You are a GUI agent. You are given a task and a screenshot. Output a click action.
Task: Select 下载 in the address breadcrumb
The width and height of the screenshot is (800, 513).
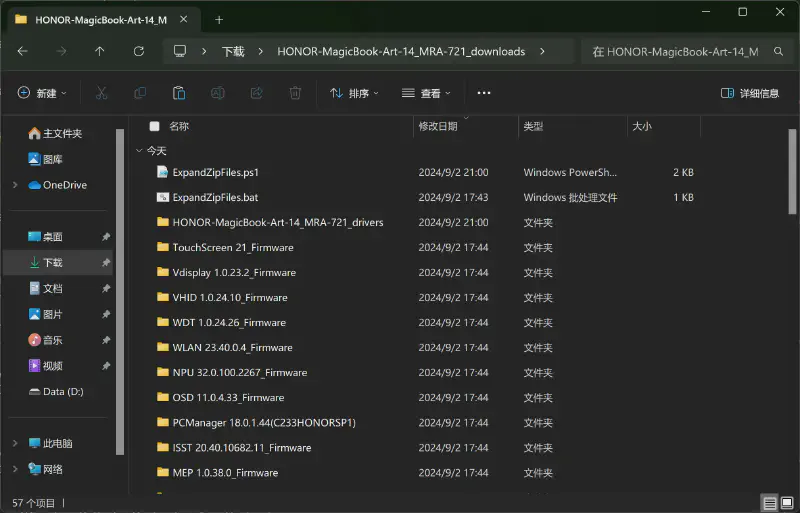coord(233,51)
